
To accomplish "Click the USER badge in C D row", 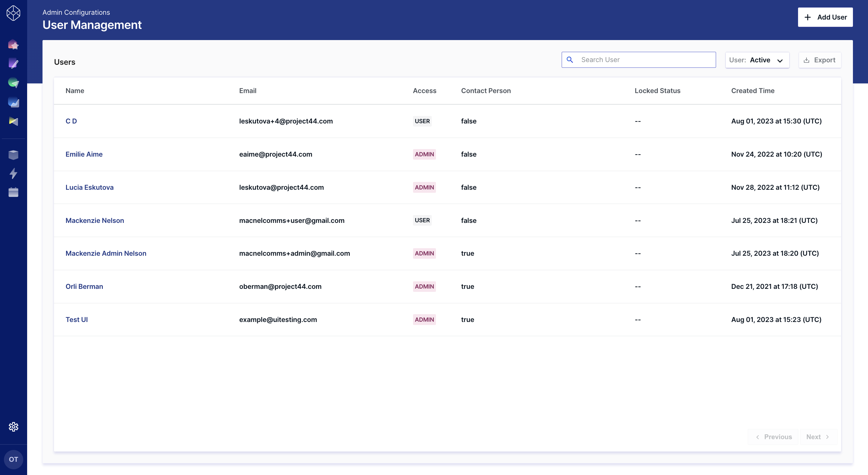I will pos(422,121).
